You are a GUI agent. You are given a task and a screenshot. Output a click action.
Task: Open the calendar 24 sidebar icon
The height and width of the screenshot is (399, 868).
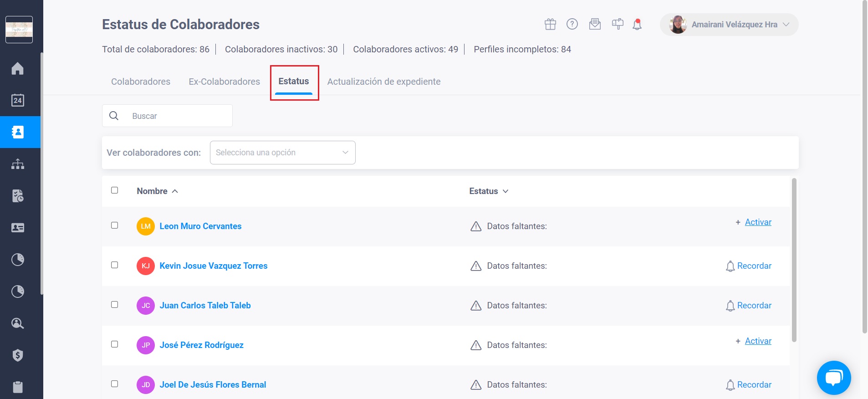tap(18, 100)
